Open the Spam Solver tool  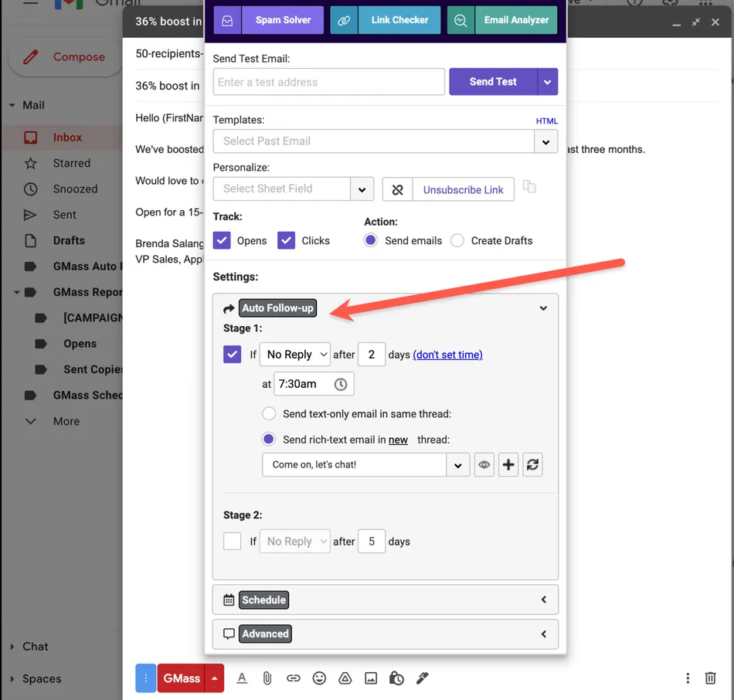[x=283, y=20]
